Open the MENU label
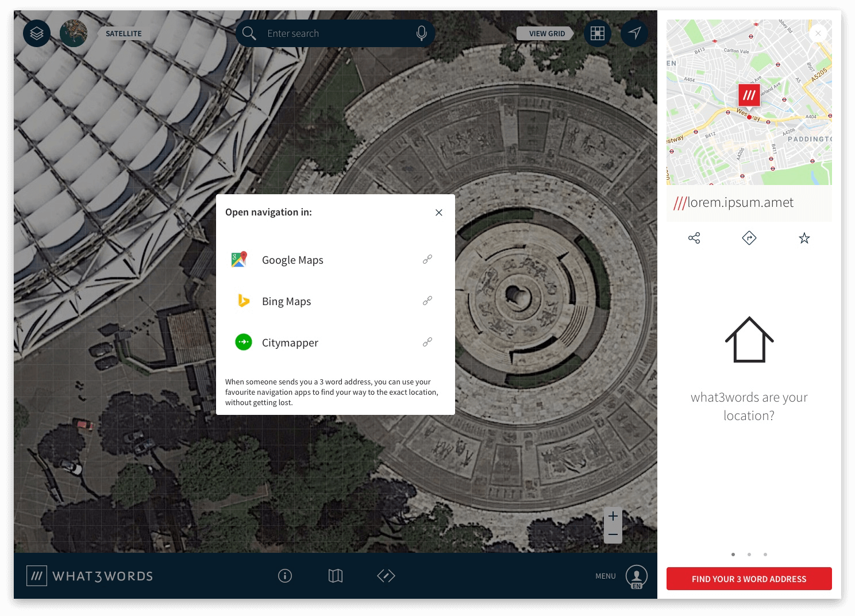This screenshot has height=616, width=855. click(606, 576)
